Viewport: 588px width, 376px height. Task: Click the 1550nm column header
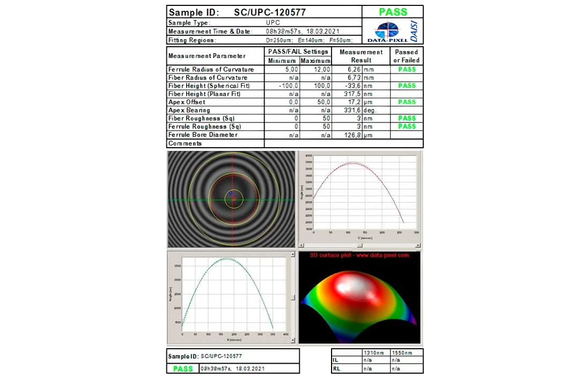point(402,353)
